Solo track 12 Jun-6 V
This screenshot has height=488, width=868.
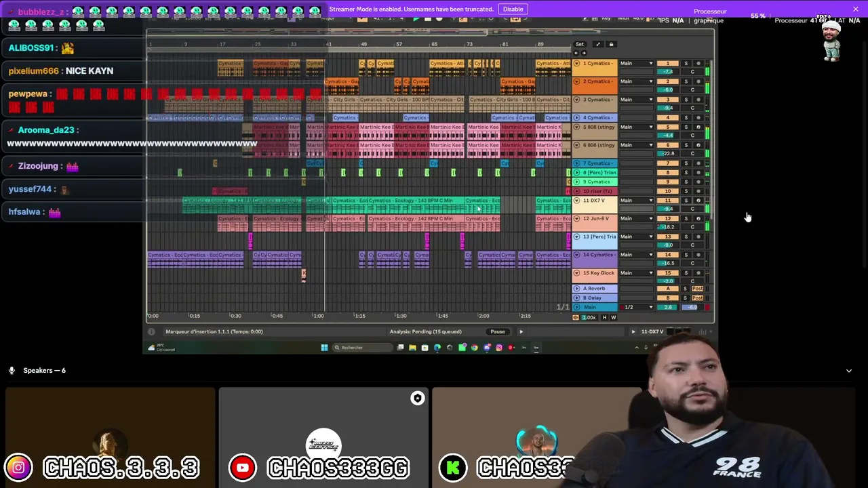(686, 218)
